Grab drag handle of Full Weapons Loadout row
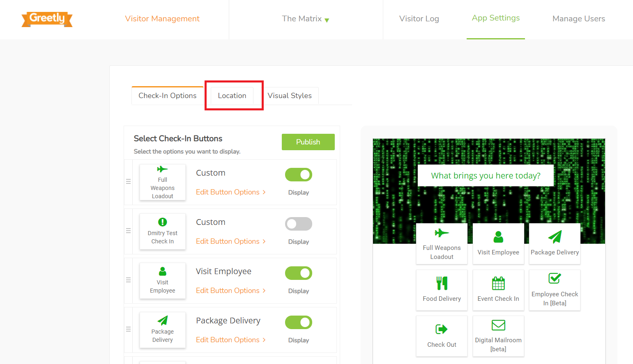Screen dimensions: 633x364 pos(128,181)
